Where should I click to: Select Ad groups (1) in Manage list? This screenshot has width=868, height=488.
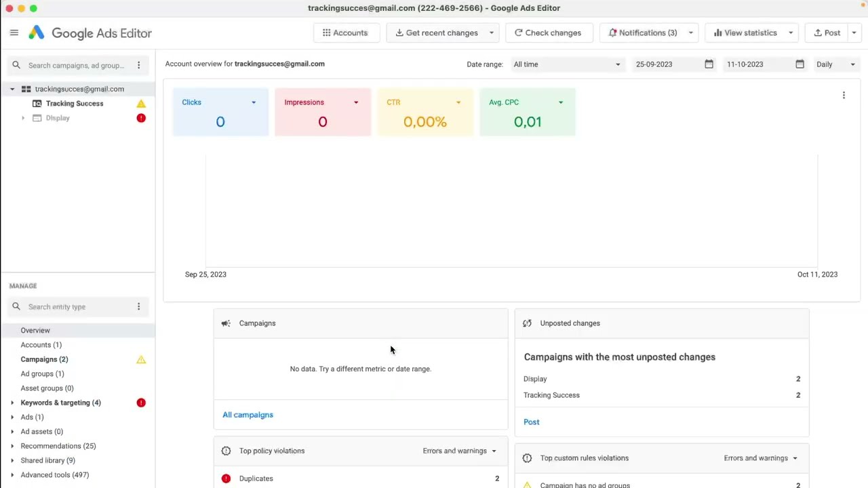coord(77,373)
